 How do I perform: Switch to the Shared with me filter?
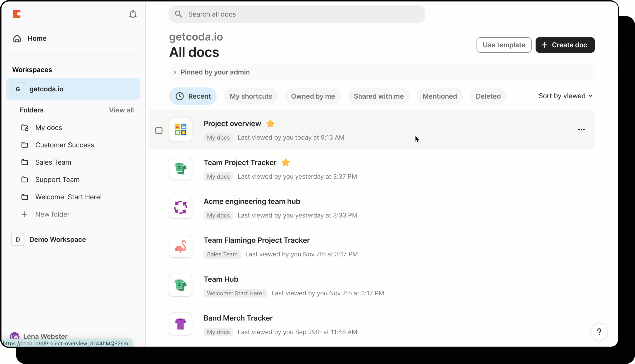pyautogui.click(x=378, y=96)
